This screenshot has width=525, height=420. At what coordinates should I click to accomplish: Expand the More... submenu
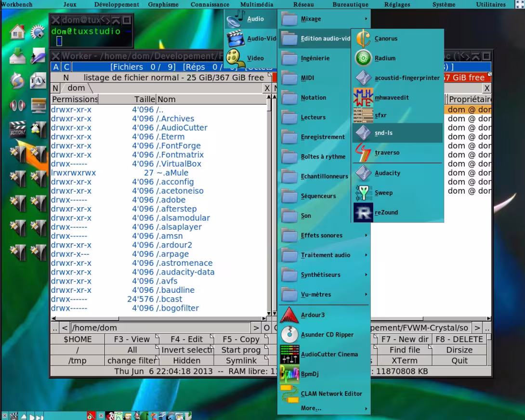[324, 408]
